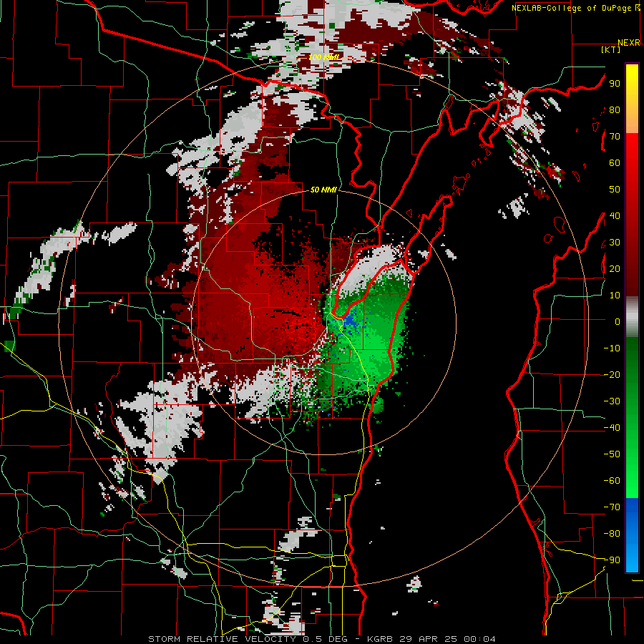The image size is (644, 644).
Task: Click the -40 value on the velocity scale
Action: coord(612,428)
